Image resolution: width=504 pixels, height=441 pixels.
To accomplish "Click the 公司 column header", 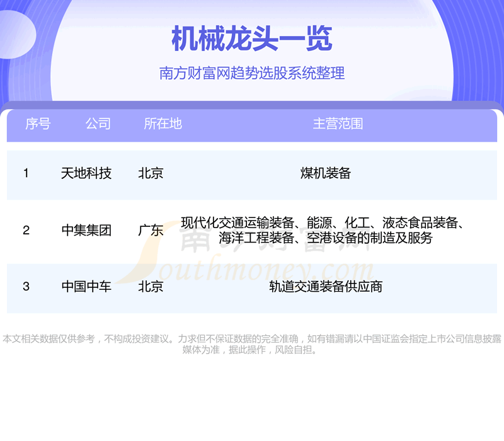I will (98, 123).
